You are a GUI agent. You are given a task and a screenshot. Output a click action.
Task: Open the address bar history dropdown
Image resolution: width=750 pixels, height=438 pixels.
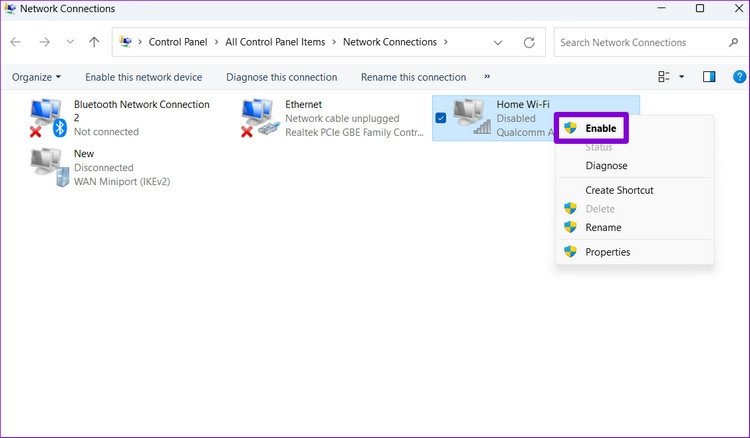click(x=498, y=42)
